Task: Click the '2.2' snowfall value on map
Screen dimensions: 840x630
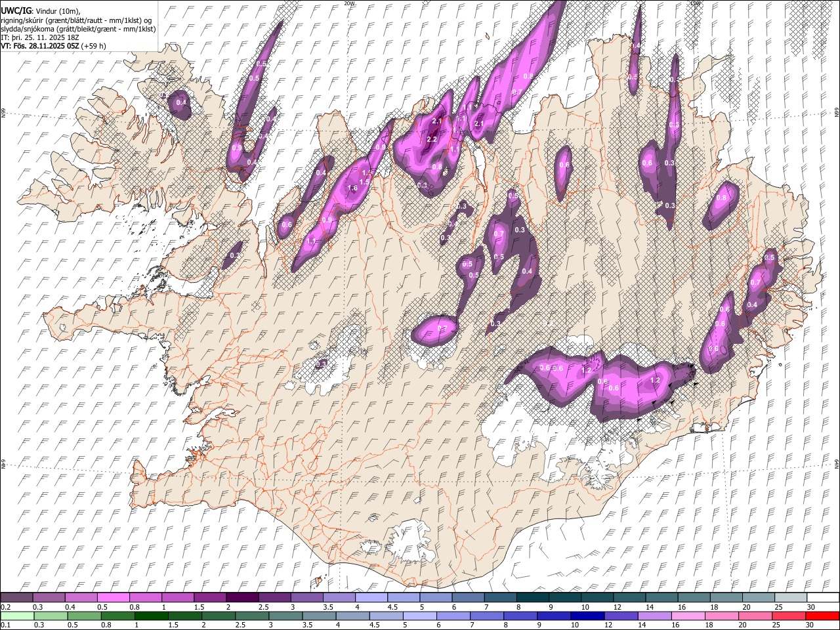Action: (x=432, y=140)
